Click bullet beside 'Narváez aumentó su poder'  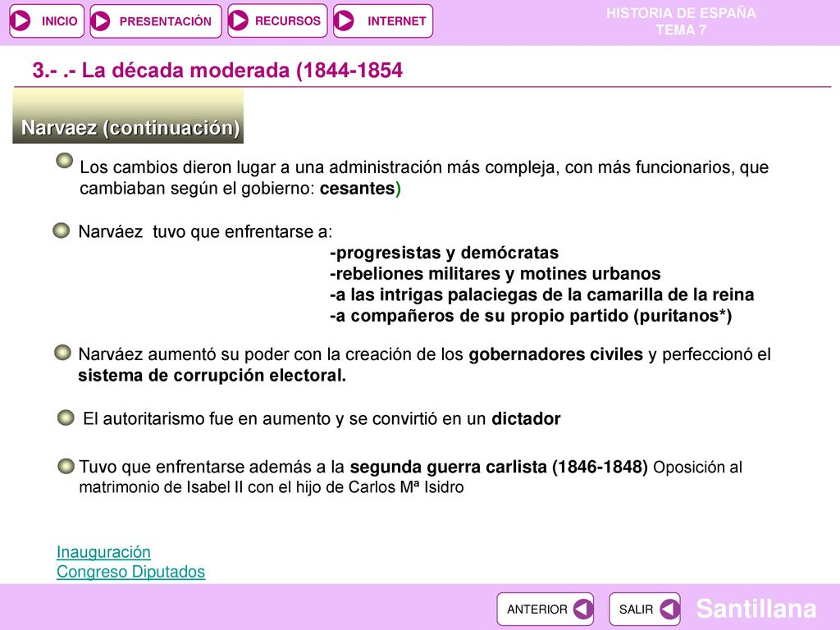pyautogui.click(x=62, y=353)
